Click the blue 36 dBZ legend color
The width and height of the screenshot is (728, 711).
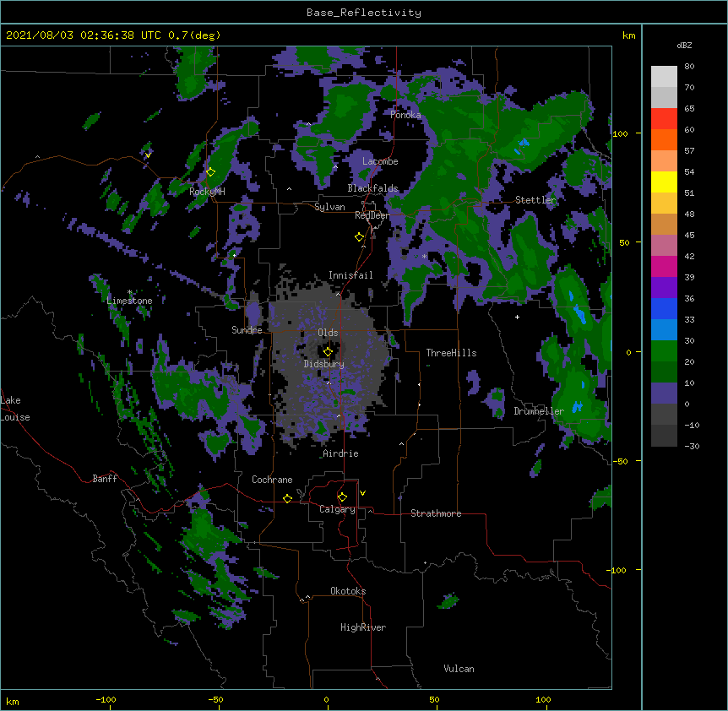tap(664, 308)
